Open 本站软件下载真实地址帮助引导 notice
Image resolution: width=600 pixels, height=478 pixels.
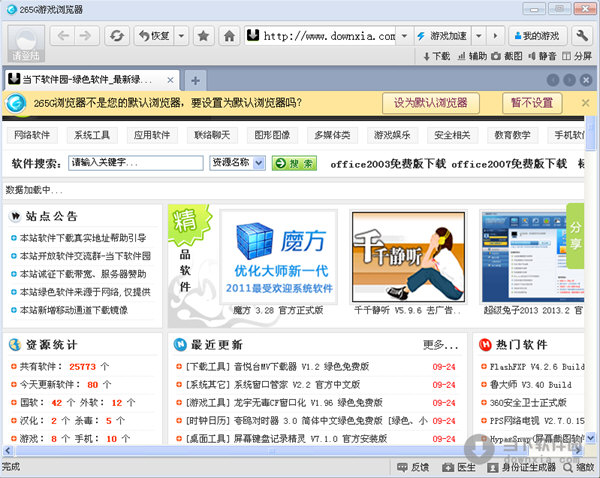coord(83,238)
